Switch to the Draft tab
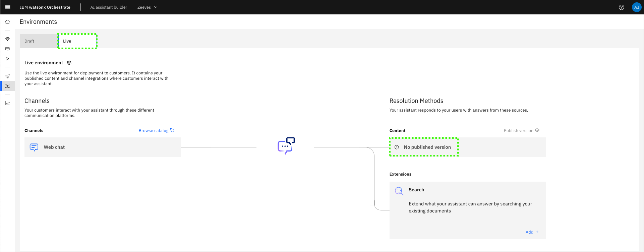Image resolution: width=644 pixels, height=252 pixels. [x=30, y=41]
